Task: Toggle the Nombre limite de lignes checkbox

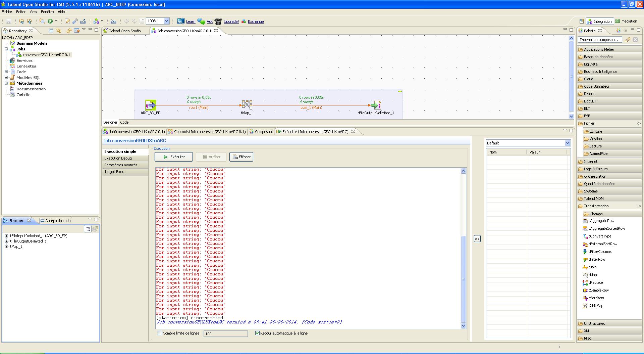Action: [160, 333]
